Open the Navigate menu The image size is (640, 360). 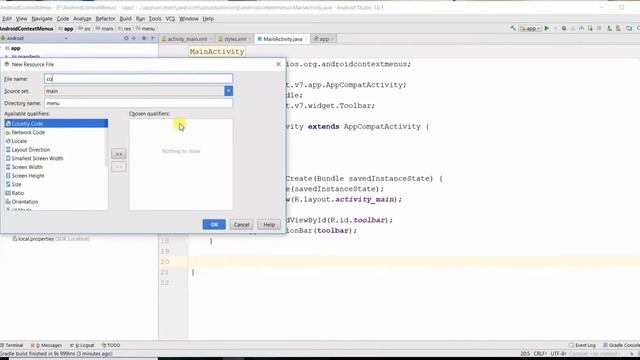tap(42, 19)
